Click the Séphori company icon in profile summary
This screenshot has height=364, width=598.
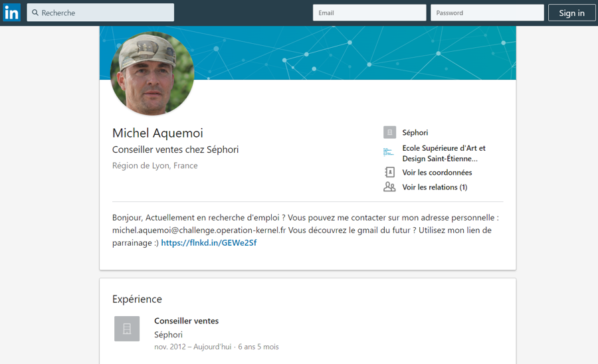[389, 133]
